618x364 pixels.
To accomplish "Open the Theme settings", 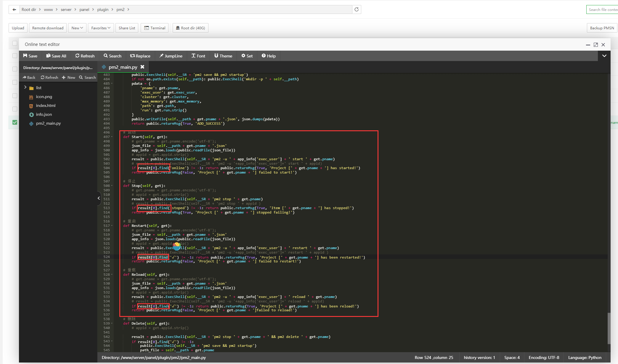I will 223,56.
